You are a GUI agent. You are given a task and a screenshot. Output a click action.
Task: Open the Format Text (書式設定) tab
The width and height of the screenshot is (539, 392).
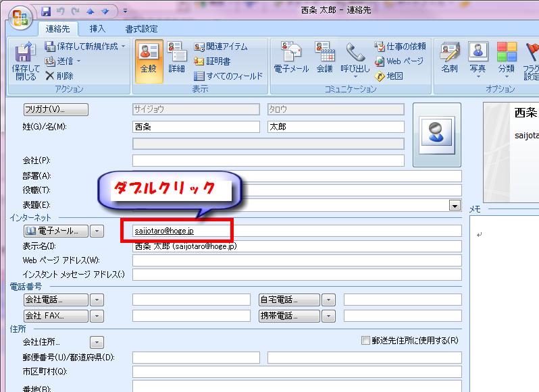click(141, 29)
